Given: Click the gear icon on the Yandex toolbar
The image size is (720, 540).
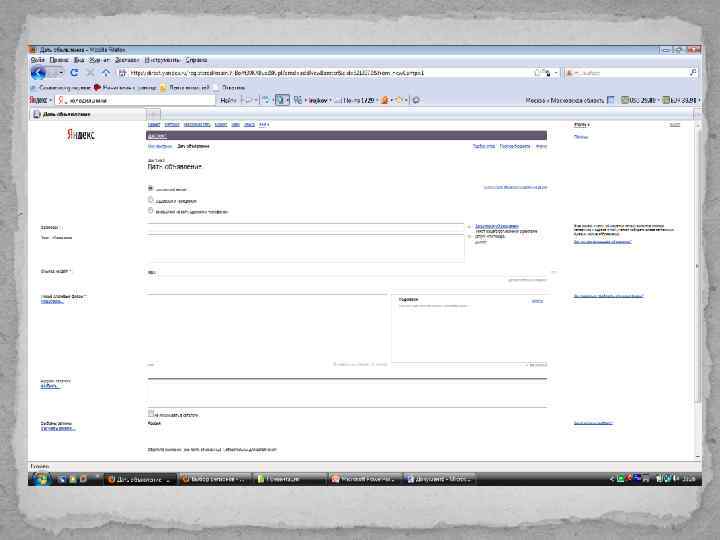Looking at the screenshot, I should tap(416, 100).
